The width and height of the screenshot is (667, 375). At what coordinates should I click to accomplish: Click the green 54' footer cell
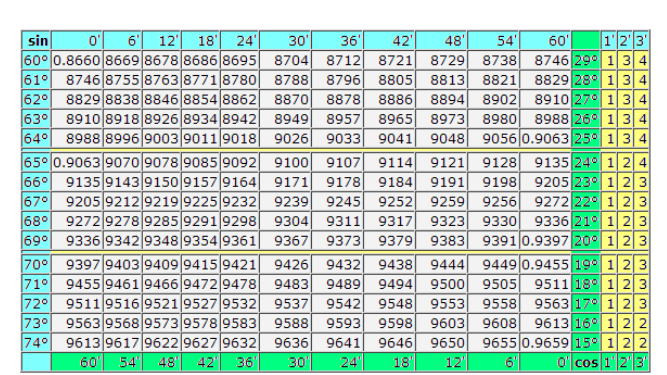(x=123, y=362)
